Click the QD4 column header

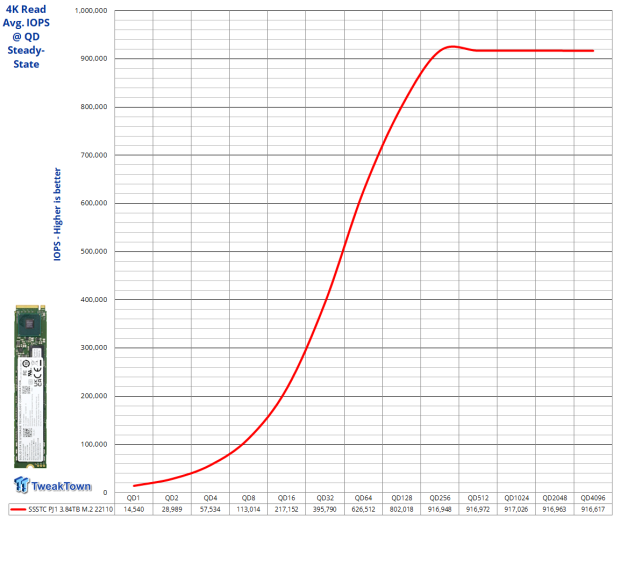coord(210,498)
